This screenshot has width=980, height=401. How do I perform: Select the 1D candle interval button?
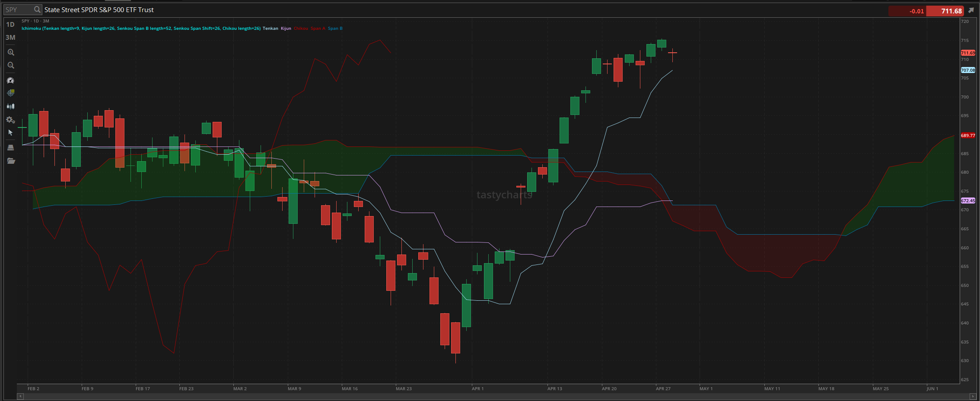click(x=10, y=25)
